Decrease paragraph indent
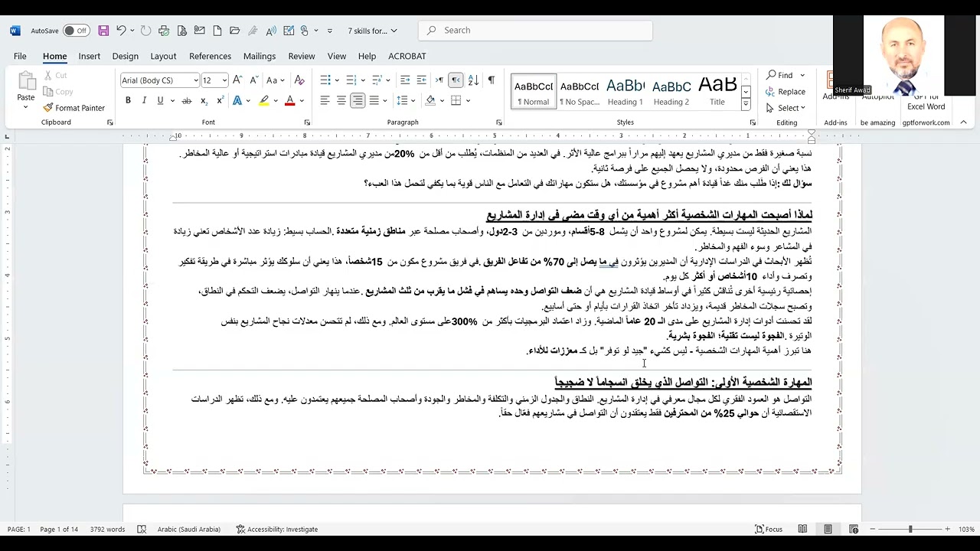The image size is (980, 551). pyautogui.click(x=405, y=80)
